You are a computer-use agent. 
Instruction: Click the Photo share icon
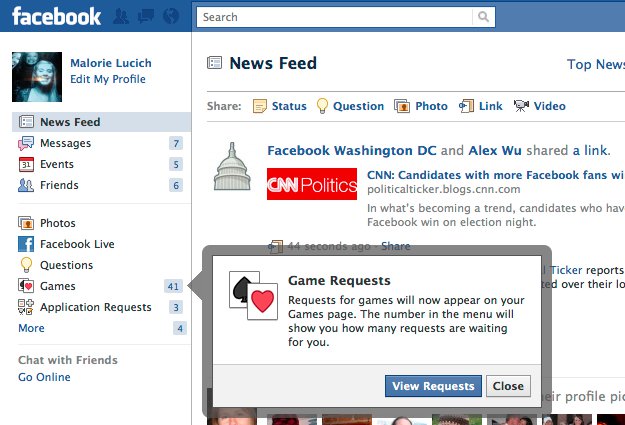click(x=402, y=106)
